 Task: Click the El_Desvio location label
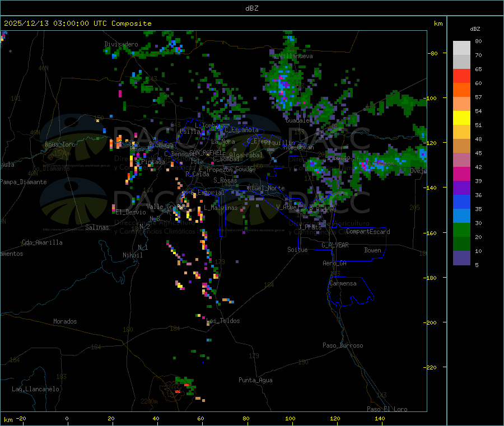pos(130,212)
